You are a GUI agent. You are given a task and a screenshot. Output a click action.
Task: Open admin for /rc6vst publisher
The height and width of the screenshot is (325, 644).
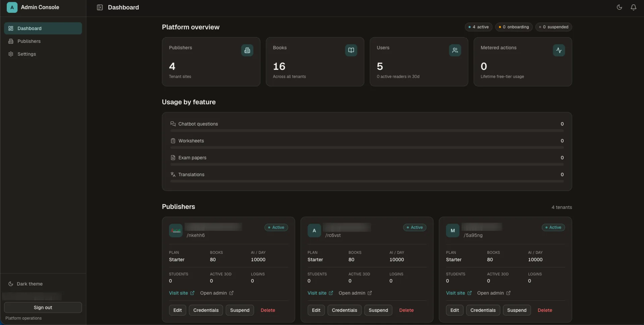(355, 293)
